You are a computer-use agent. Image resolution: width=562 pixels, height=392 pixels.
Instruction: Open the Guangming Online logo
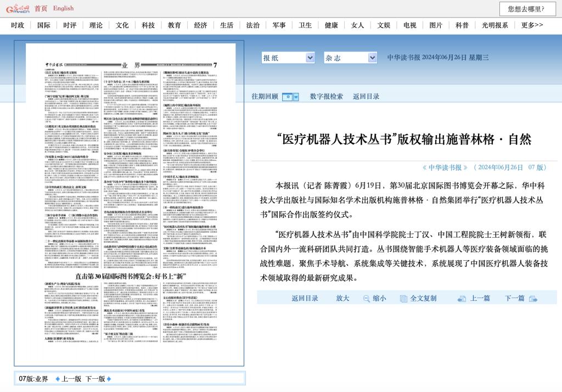18,9
